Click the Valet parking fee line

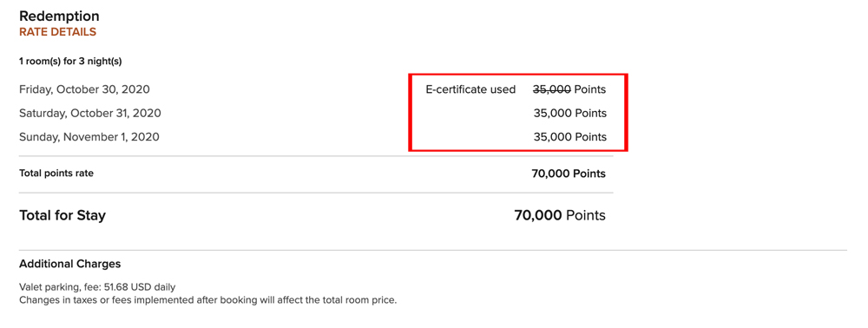97,287
